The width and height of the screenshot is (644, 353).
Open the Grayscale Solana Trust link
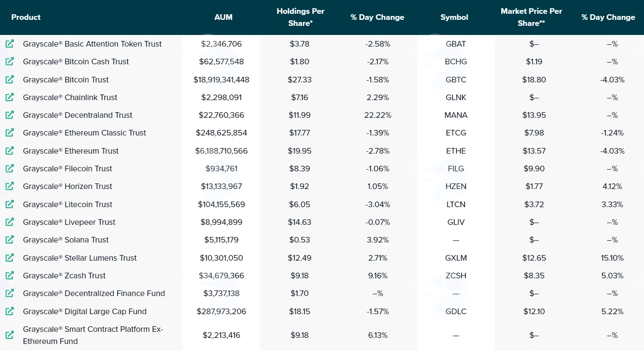[x=66, y=240]
